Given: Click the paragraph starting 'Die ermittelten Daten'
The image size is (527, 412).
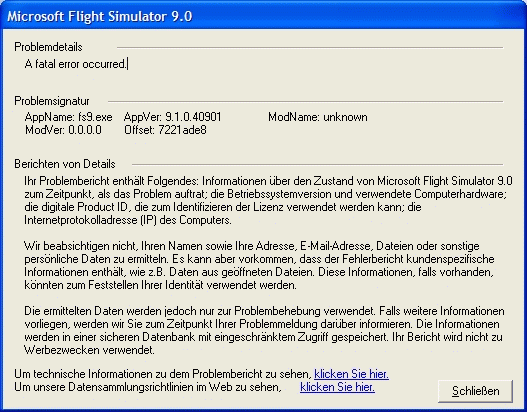Looking at the screenshot, I should tap(264, 330).
